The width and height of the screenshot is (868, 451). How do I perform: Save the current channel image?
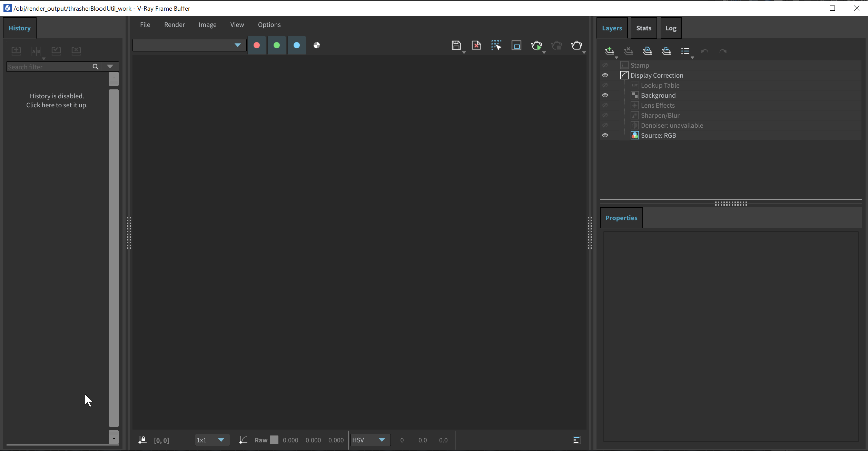[456, 45]
